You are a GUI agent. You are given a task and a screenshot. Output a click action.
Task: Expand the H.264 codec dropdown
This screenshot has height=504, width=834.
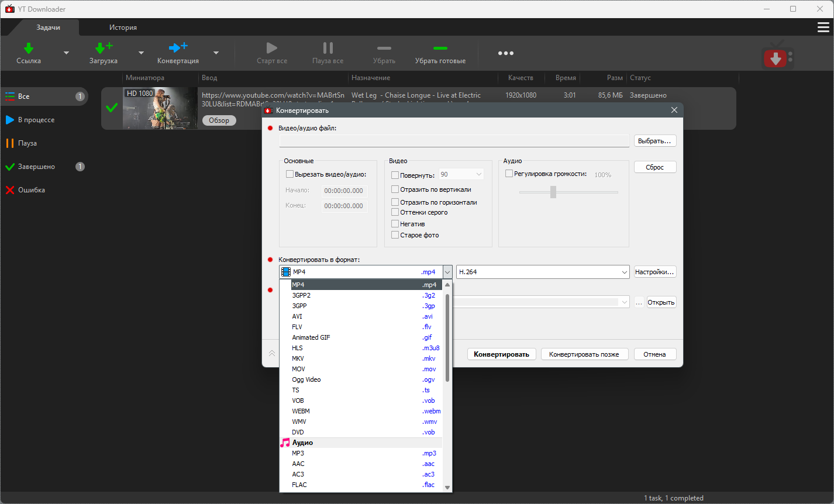coord(625,272)
